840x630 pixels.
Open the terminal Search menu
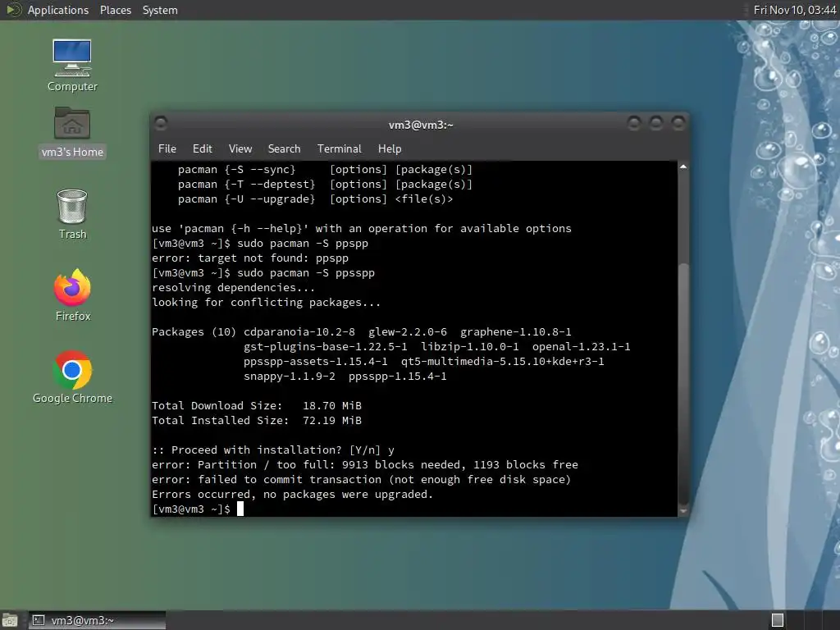284,148
